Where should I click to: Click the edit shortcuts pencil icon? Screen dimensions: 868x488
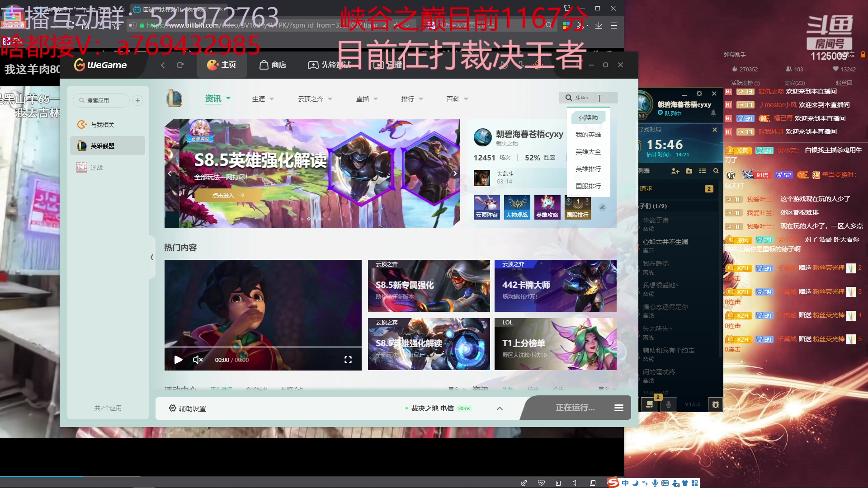click(x=602, y=207)
